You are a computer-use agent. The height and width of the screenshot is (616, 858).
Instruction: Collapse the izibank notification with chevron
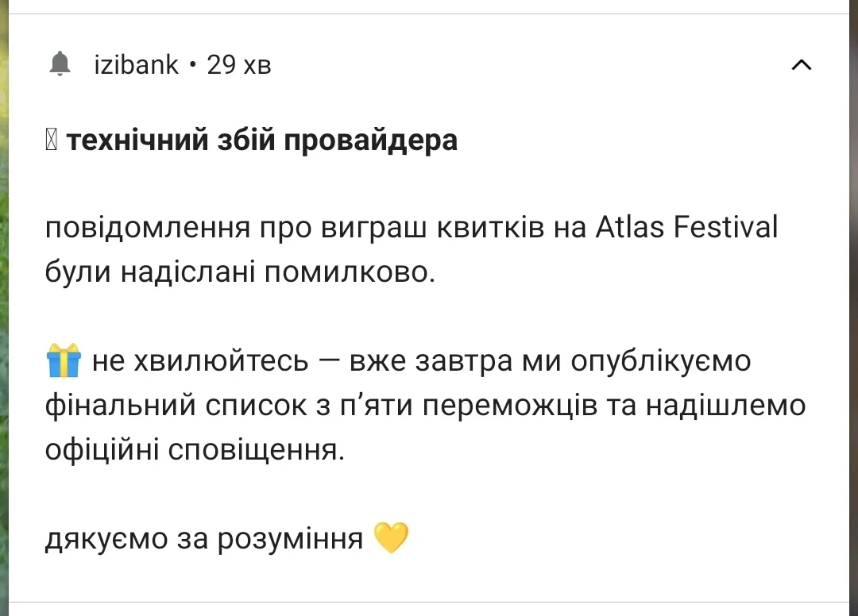(x=801, y=65)
